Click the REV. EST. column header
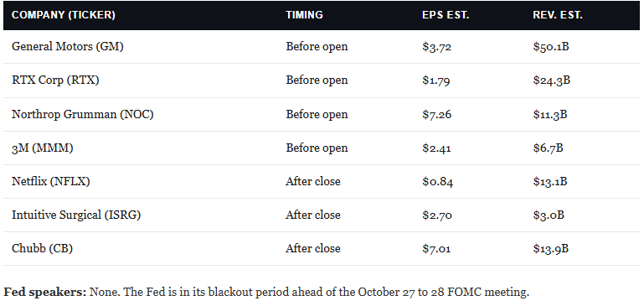Viewport: 644px width, 306px height. tap(558, 15)
